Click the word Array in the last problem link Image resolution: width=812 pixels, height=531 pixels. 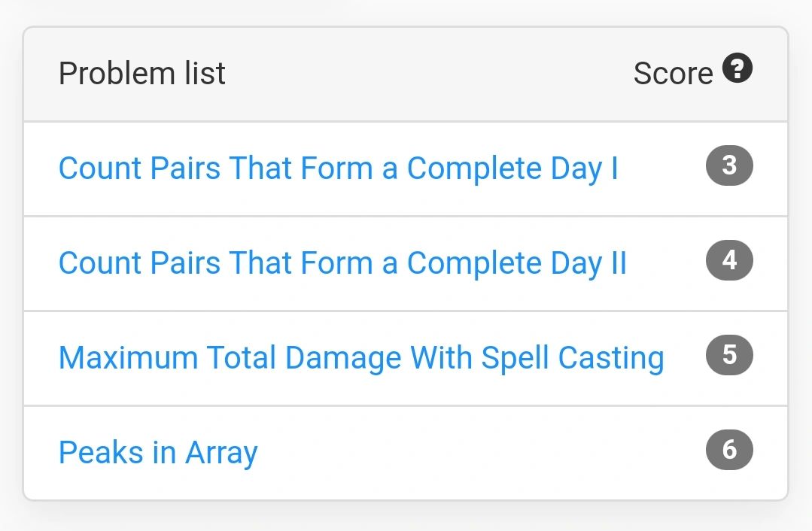pos(221,454)
